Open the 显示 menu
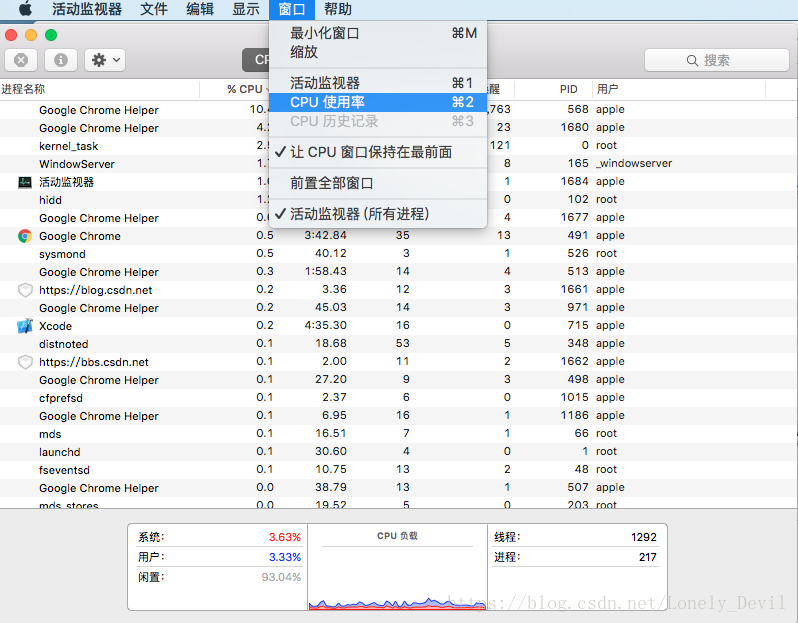Image resolution: width=798 pixels, height=623 pixels. click(x=246, y=9)
